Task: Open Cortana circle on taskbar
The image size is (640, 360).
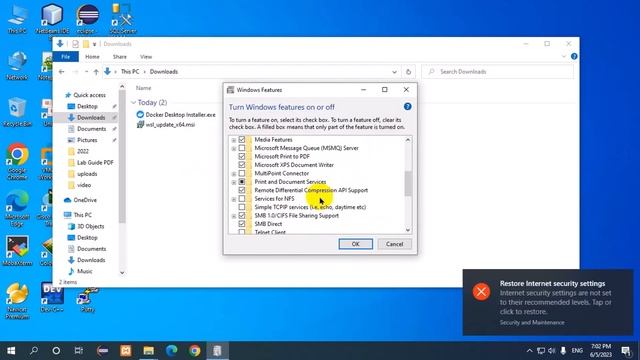Action: click(56, 351)
